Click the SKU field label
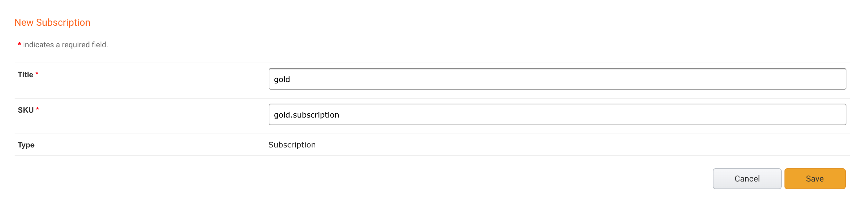The height and width of the screenshot is (201, 868). (26, 110)
